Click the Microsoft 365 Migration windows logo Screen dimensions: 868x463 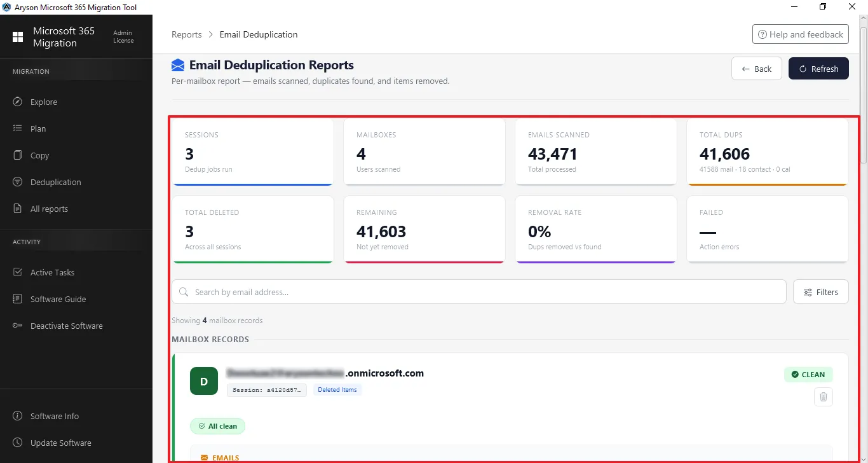click(x=18, y=37)
